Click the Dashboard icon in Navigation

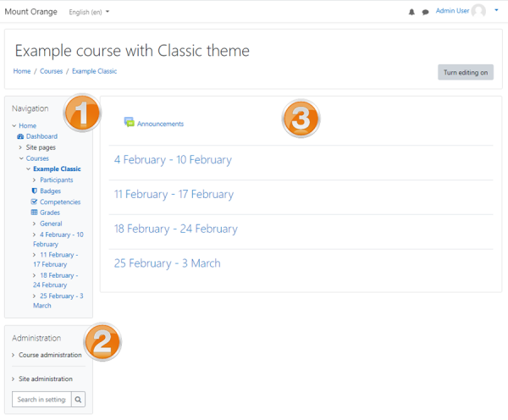20,136
